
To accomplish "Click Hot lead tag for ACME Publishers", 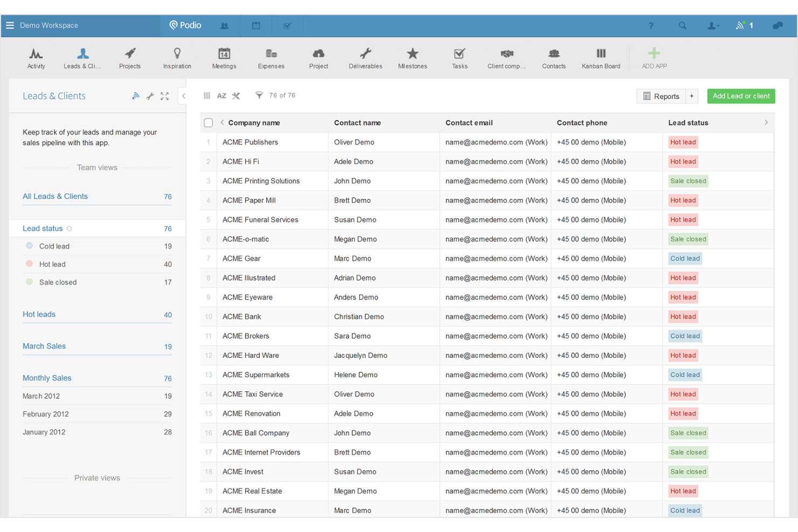I will [683, 142].
